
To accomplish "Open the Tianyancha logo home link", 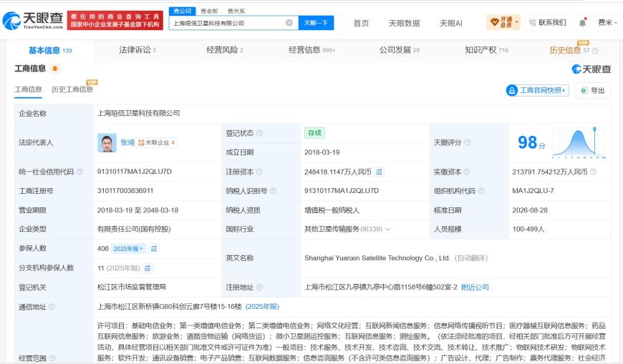I will (33, 21).
